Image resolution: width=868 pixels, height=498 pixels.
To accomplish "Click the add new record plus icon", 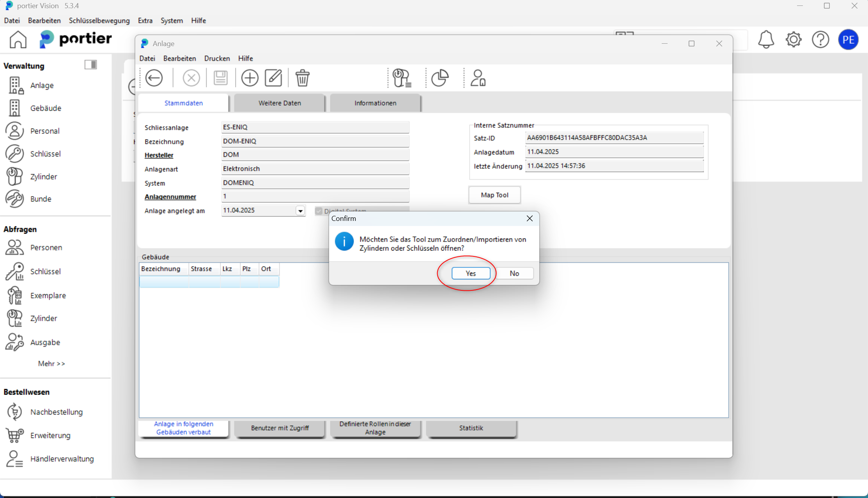I will pos(250,78).
